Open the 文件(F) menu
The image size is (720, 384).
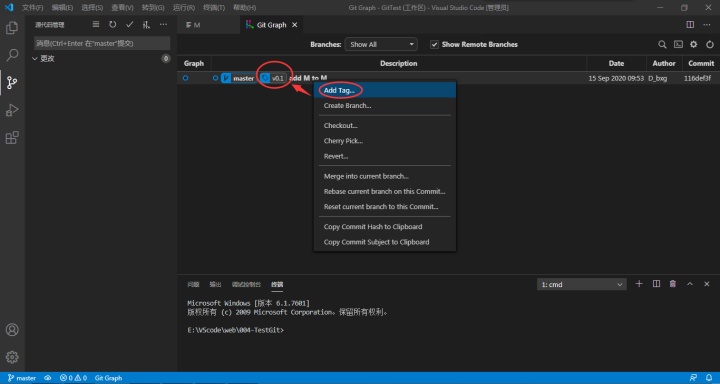pos(33,8)
